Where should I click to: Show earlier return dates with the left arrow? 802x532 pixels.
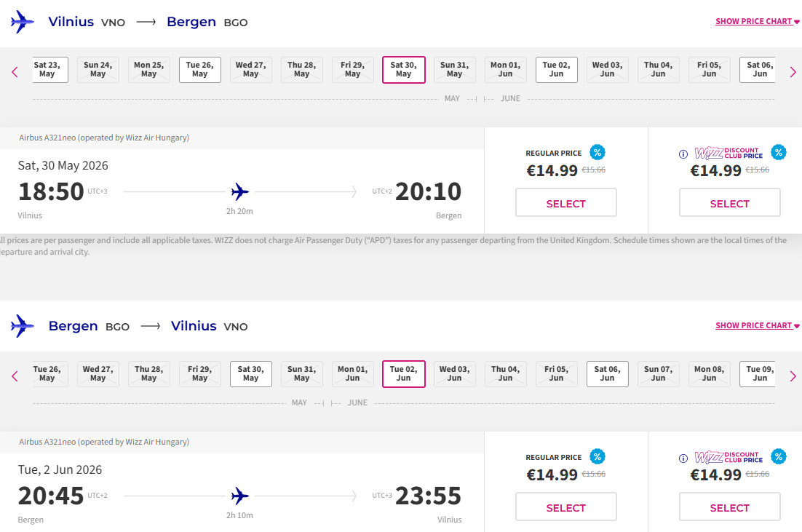15,376
